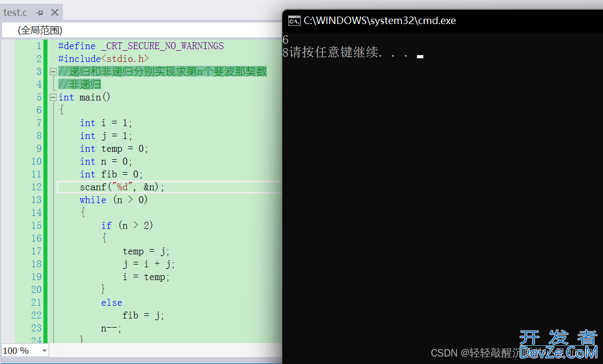Click the 'int temp = 0;' line
The width and height of the screenshot is (603, 364).
point(114,149)
